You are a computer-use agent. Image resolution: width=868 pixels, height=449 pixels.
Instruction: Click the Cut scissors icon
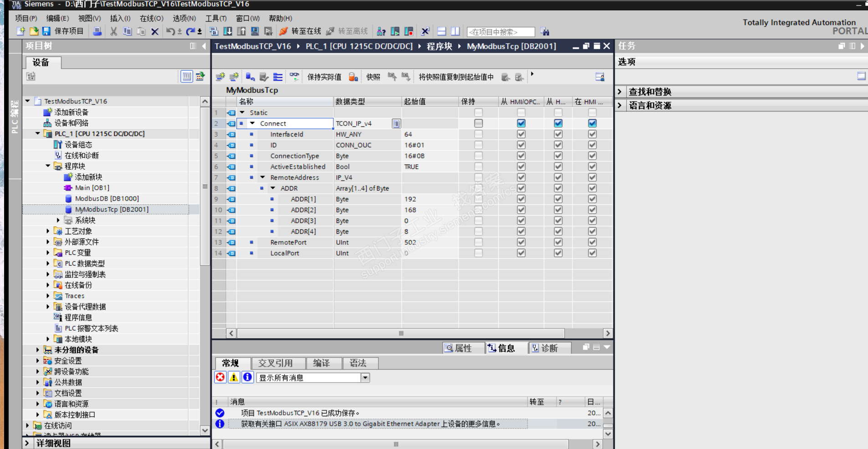tap(113, 31)
